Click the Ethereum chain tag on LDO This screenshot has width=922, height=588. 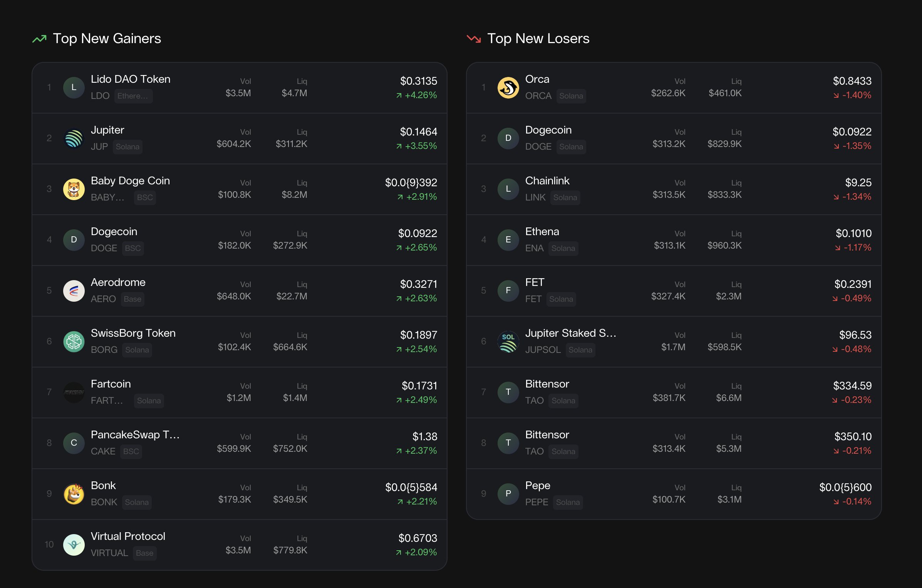[x=133, y=96]
